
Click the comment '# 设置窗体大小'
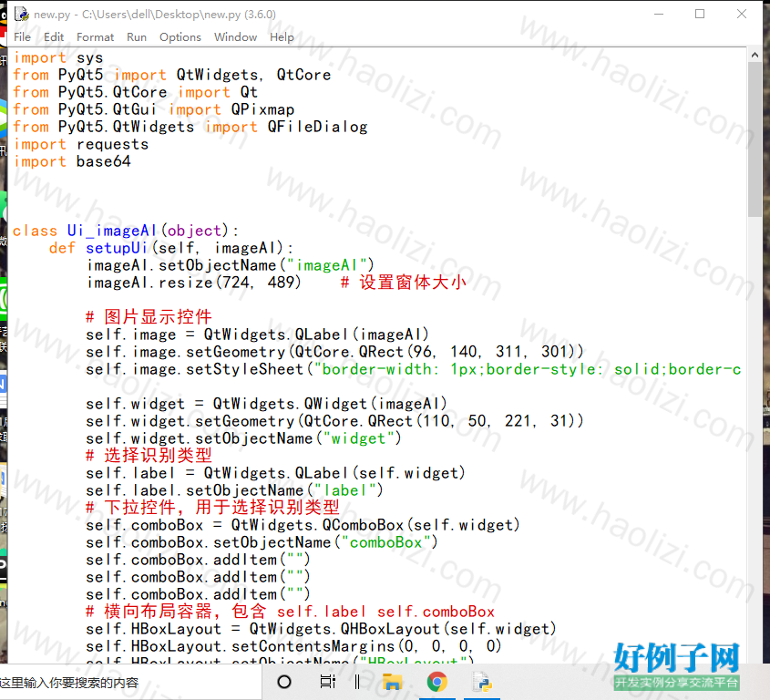click(x=403, y=283)
